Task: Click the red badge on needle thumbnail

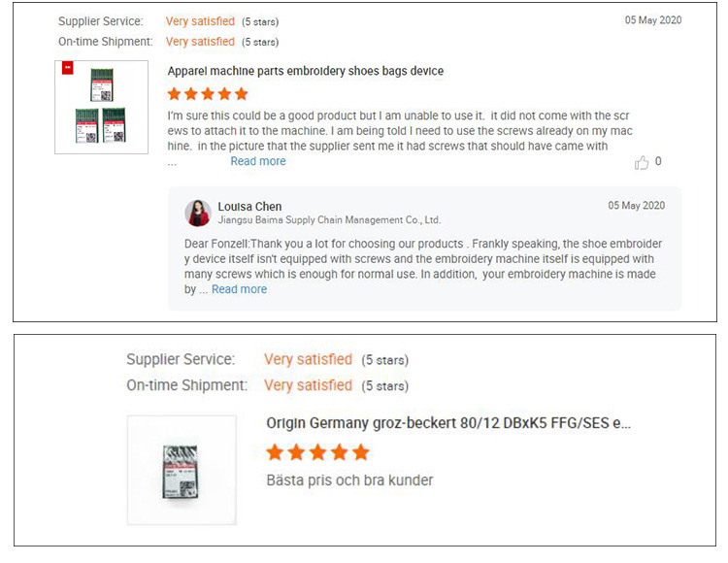Action: tap(68, 68)
